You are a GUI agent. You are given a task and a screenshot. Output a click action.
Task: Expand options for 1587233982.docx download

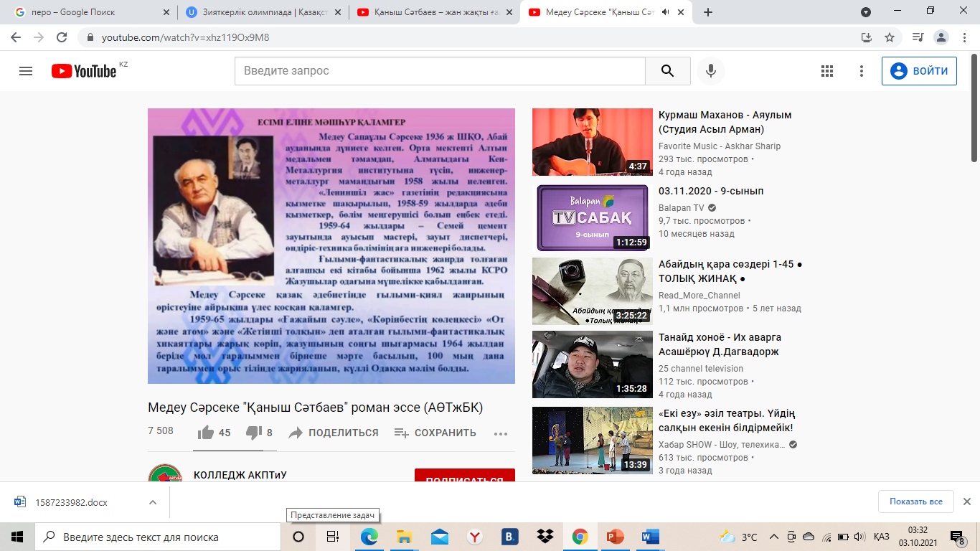pos(153,502)
